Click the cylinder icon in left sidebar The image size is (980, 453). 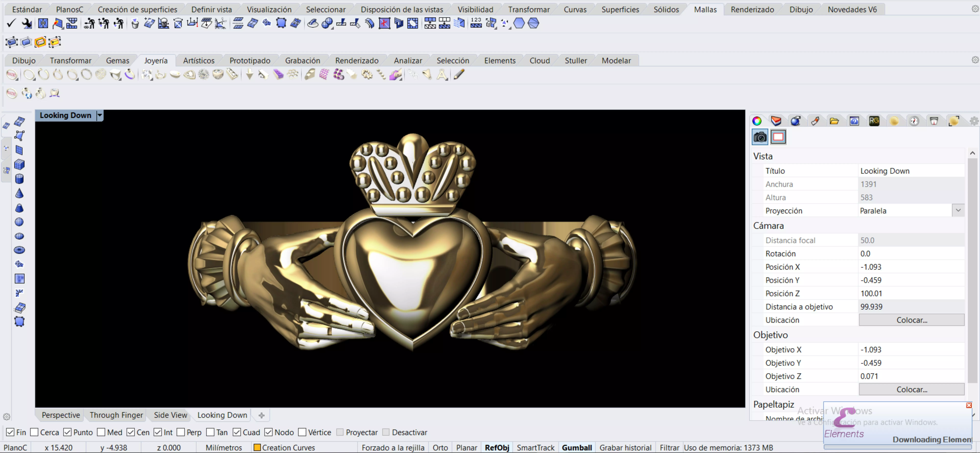pyautogui.click(x=19, y=179)
